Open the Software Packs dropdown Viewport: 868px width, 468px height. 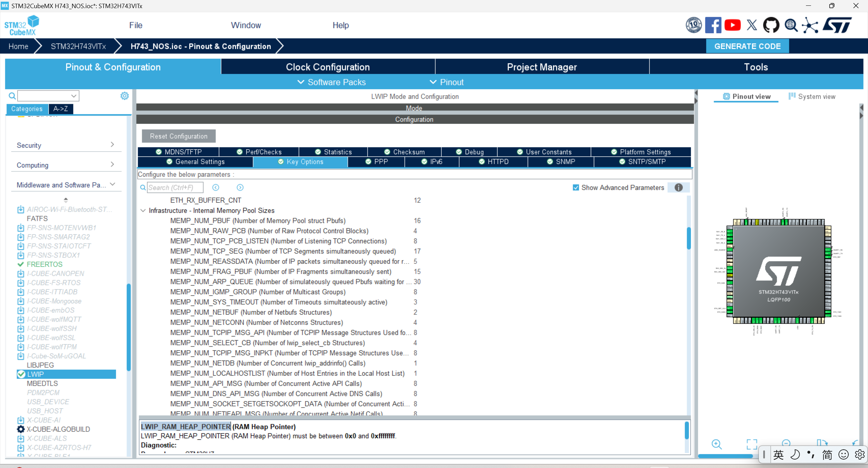point(331,82)
